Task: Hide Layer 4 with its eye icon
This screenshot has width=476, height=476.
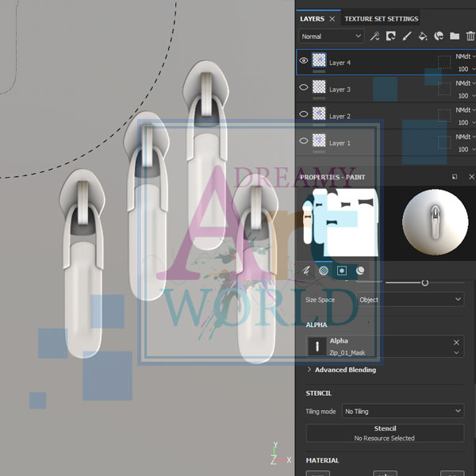Action: (x=304, y=61)
